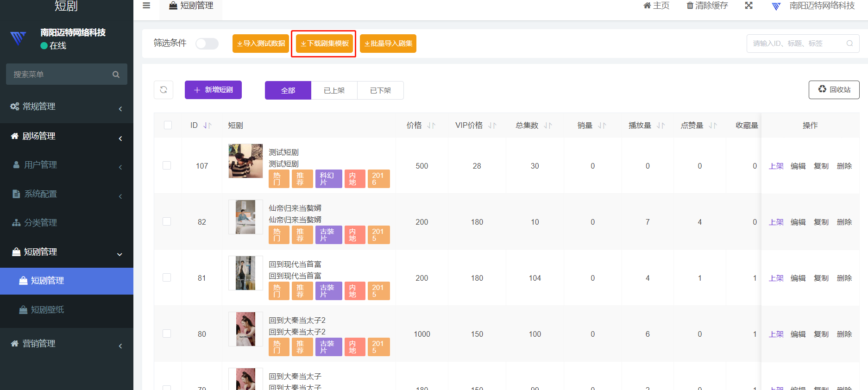The width and height of the screenshot is (868, 390).
Task: Click 下载剧集模板 download button
Action: tap(324, 44)
